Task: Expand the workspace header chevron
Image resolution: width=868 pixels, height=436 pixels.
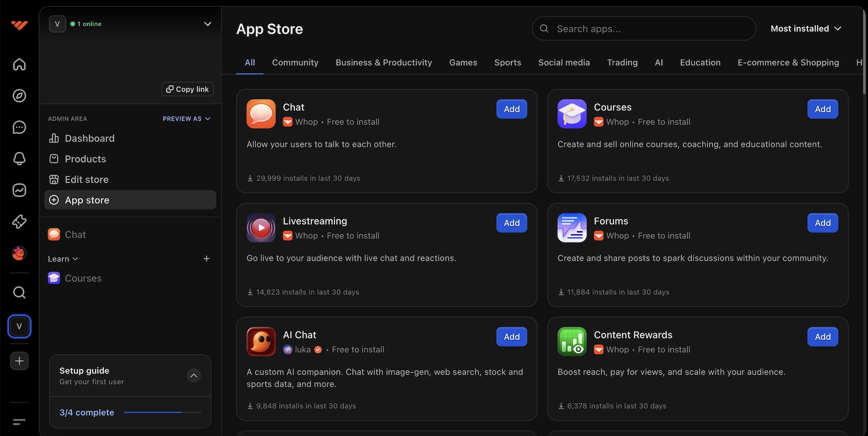Action: tap(208, 24)
